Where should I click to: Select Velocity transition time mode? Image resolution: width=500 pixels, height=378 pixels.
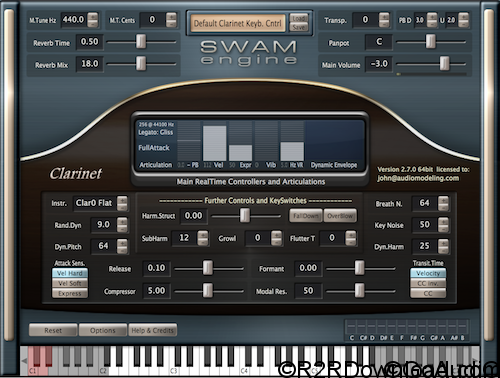click(x=428, y=273)
